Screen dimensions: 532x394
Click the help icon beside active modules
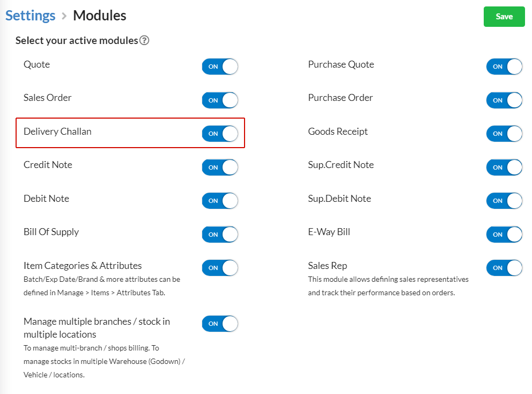coord(144,40)
